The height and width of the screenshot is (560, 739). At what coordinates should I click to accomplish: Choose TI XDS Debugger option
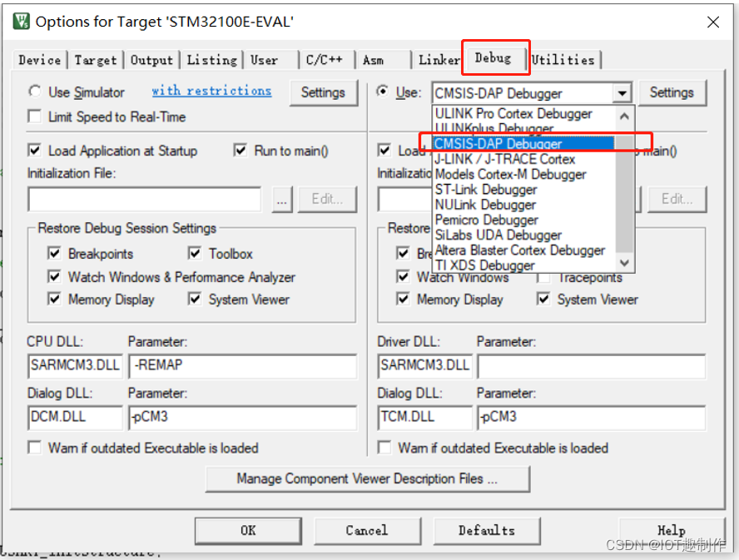pyautogui.click(x=523, y=265)
